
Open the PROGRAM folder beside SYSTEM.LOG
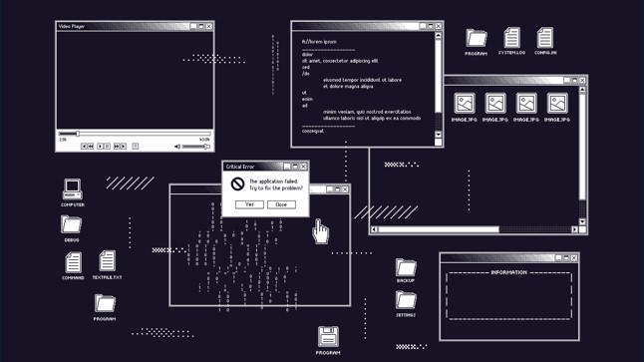pos(477,38)
